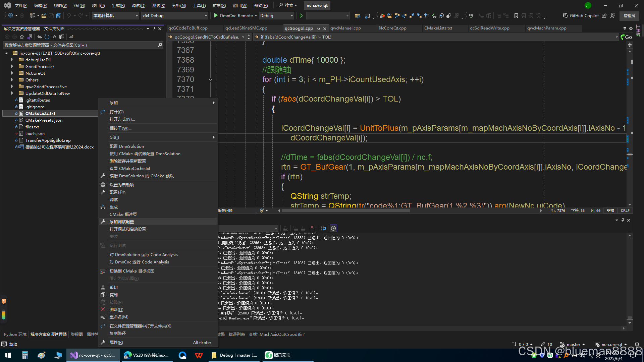Click Collapse All icon in Solution Explorer

tap(54, 37)
